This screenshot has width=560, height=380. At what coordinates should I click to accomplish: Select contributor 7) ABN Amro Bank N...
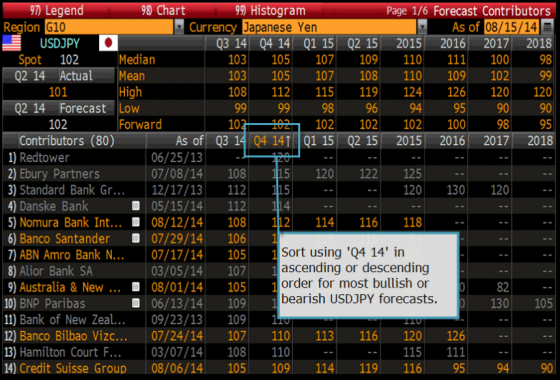pos(72,255)
